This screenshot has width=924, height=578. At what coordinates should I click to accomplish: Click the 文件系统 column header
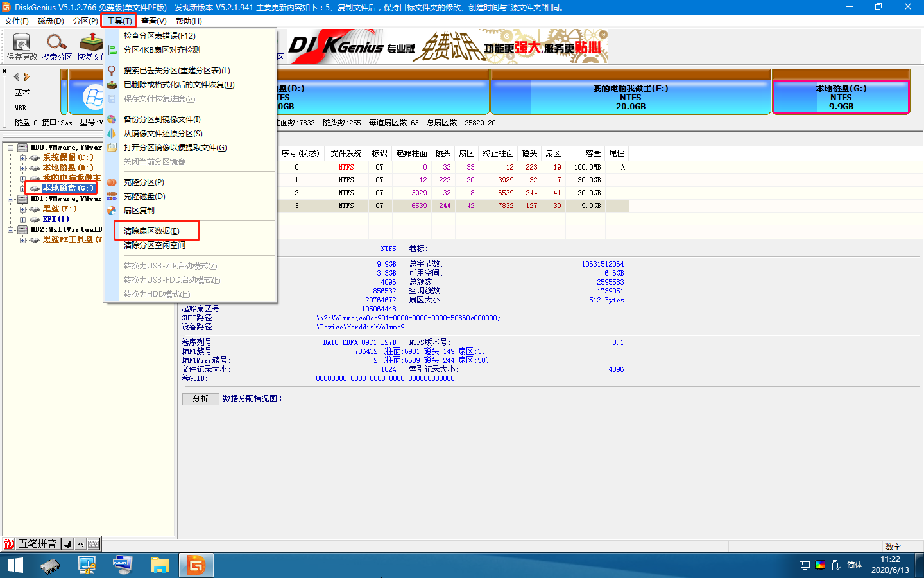click(346, 153)
